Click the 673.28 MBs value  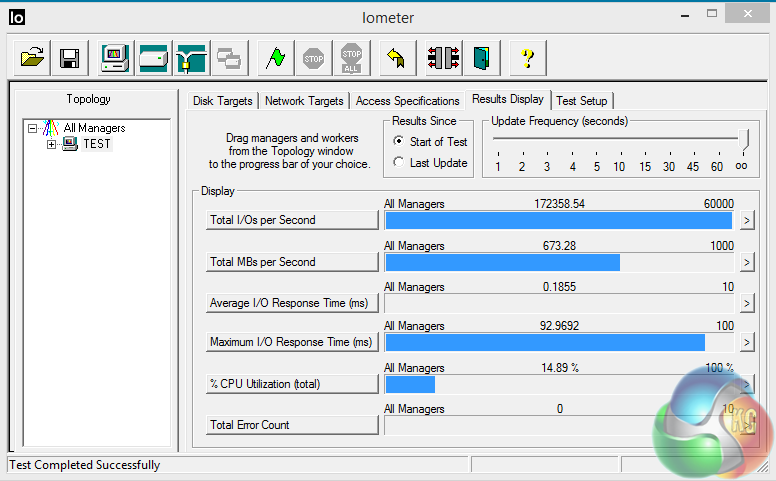pos(559,246)
